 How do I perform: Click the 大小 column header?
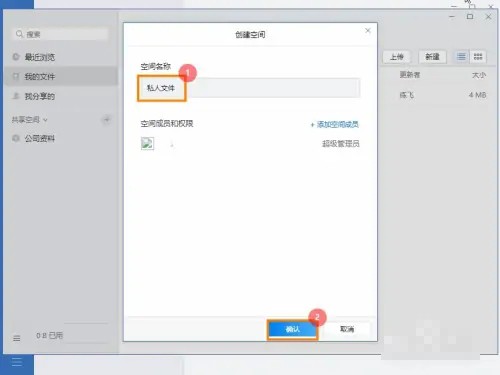pyautogui.click(x=479, y=75)
